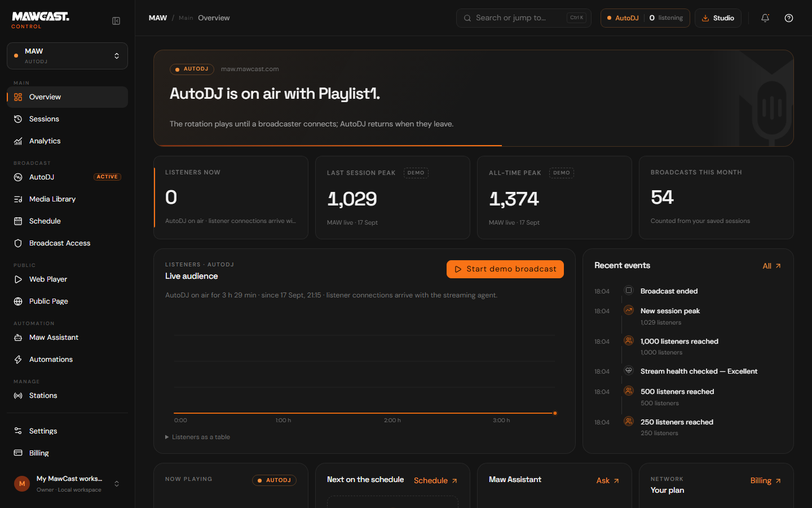Click the M user avatar

pyautogui.click(x=22, y=484)
